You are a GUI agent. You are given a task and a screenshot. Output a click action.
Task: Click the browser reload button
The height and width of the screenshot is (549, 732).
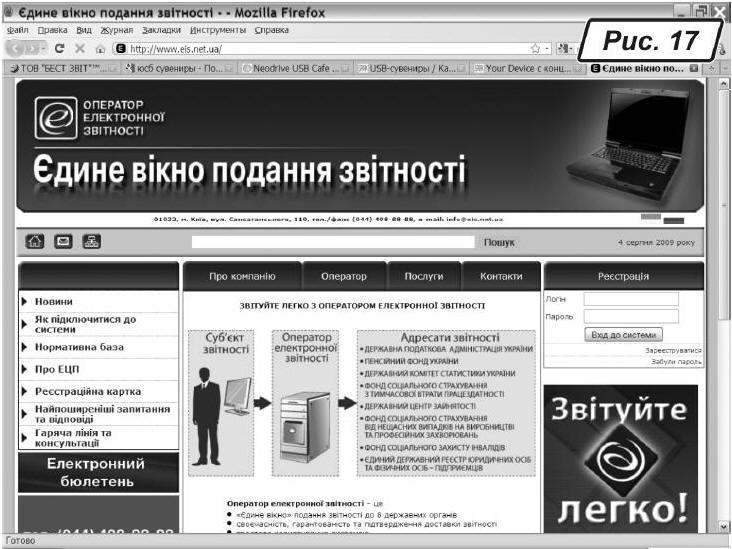click(59, 48)
